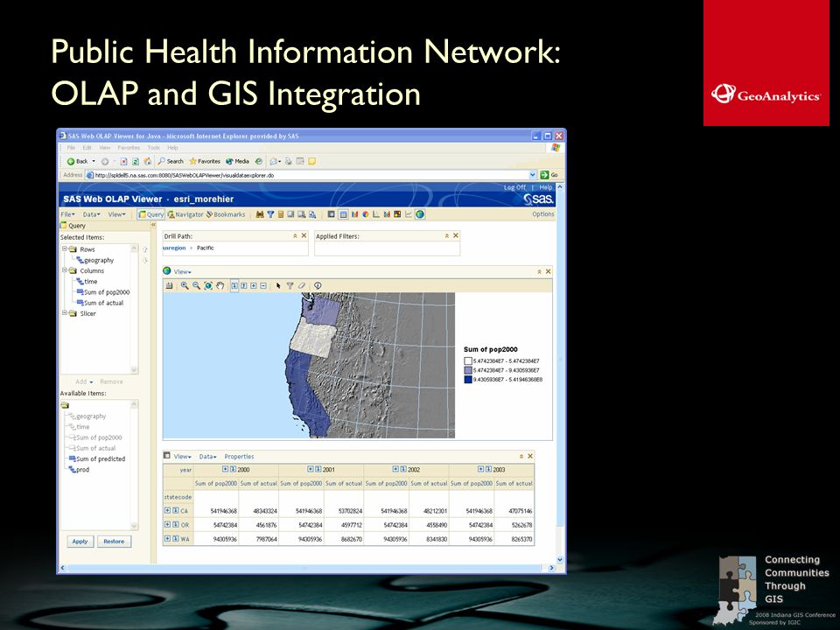Click the Apply button
This screenshot has width=840, height=630.
(x=80, y=542)
